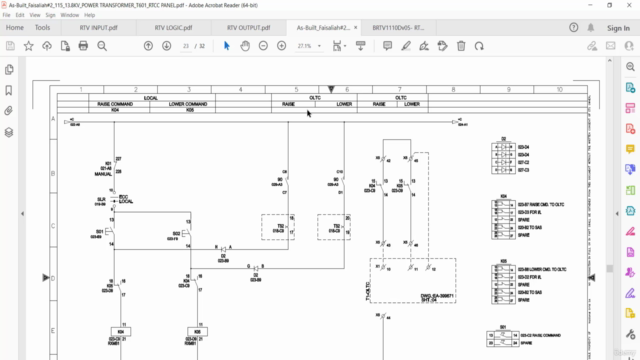Click the search tools icon in right pane
The width and height of the screenshot is (640, 360).
[x=630, y=67]
